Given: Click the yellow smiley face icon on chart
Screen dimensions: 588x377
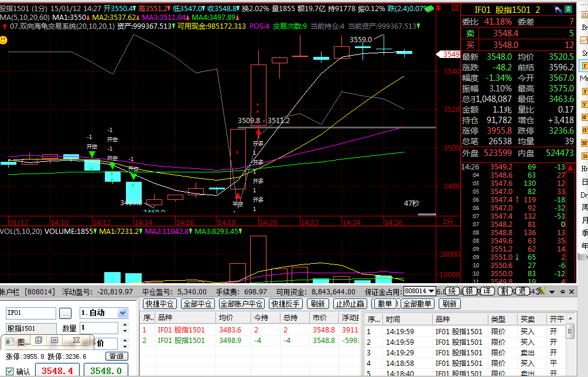Looking at the screenshot, I should pos(4,40).
